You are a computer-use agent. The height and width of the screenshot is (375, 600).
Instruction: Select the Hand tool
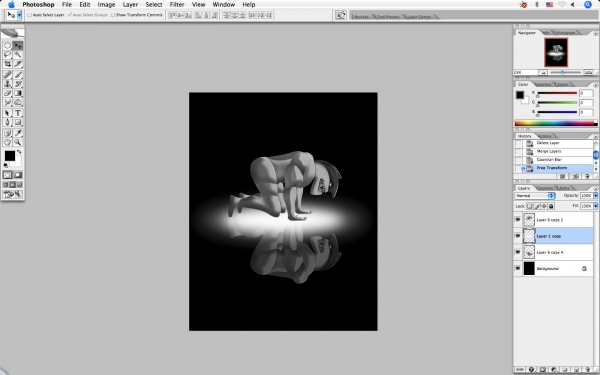click(7, 142)
